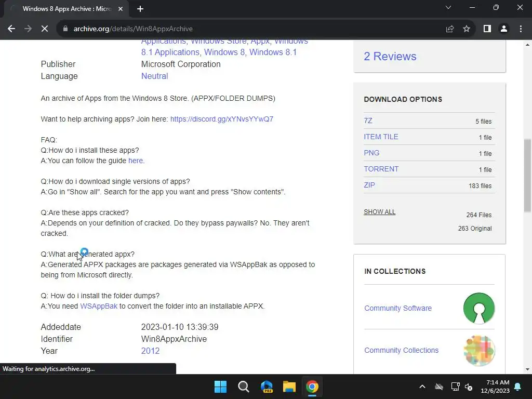Click the '264 Files' count text
This screenshot has width=532, height=399.
click(478, 215)
